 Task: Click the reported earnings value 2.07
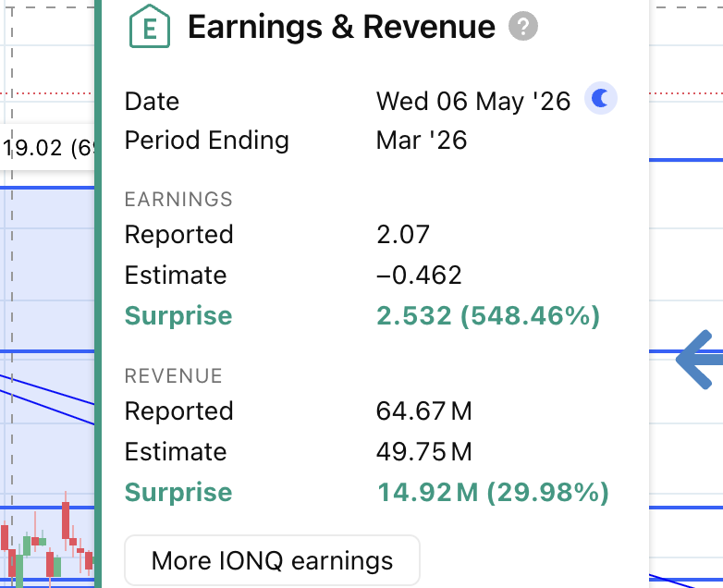click(403, 234)
